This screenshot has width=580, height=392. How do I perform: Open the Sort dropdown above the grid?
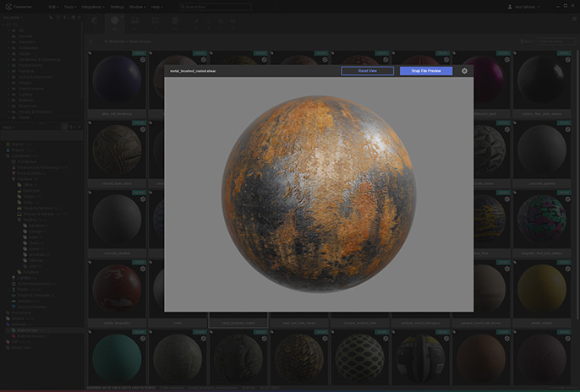coord(527,41)
